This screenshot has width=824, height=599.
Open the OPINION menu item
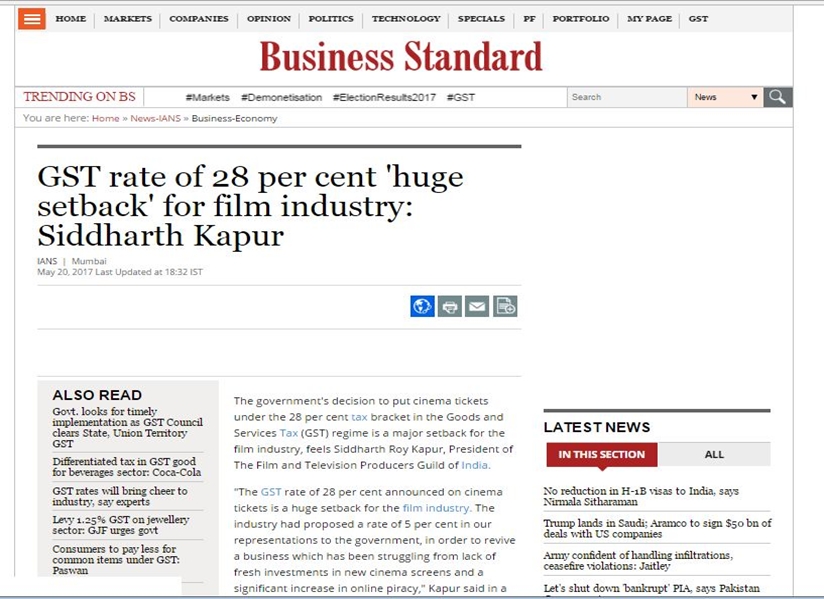tap(269, 19)
